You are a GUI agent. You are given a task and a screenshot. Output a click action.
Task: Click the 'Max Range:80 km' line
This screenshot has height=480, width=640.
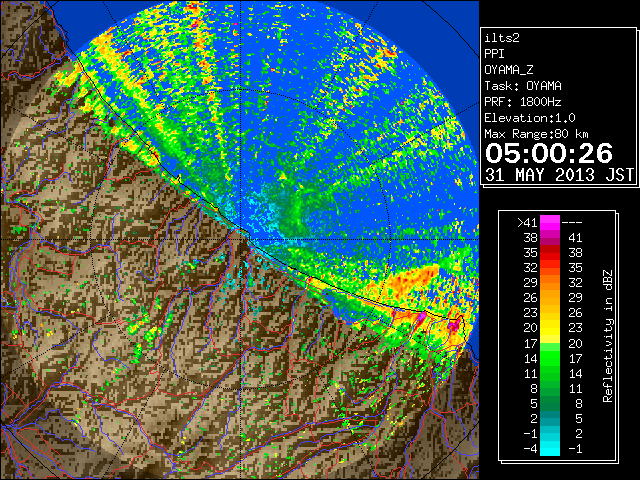[536, 134]
